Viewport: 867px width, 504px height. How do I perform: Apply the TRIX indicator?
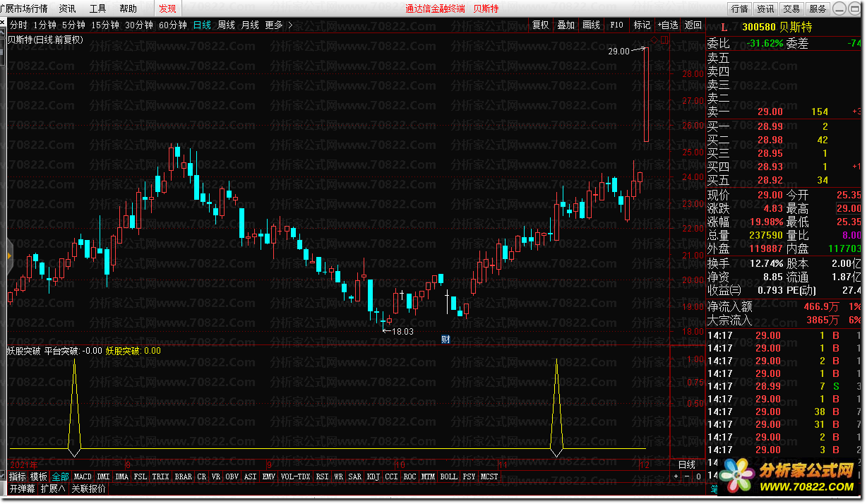point(161,476)
